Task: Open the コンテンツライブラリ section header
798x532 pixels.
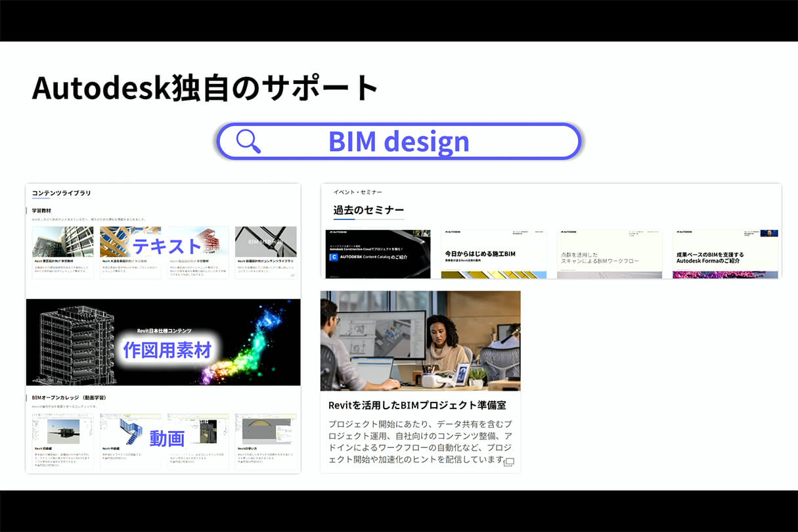Action: tap(60, 192)
